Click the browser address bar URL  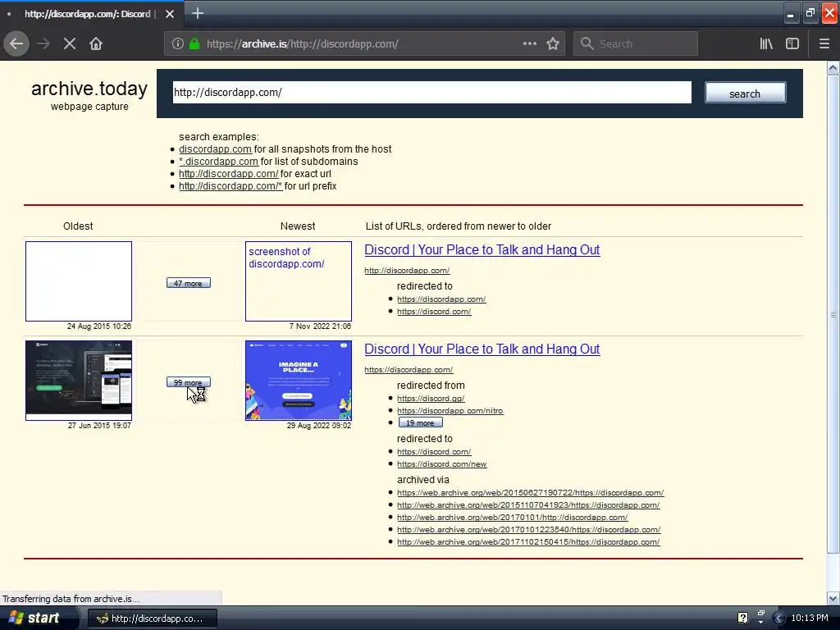302,44
